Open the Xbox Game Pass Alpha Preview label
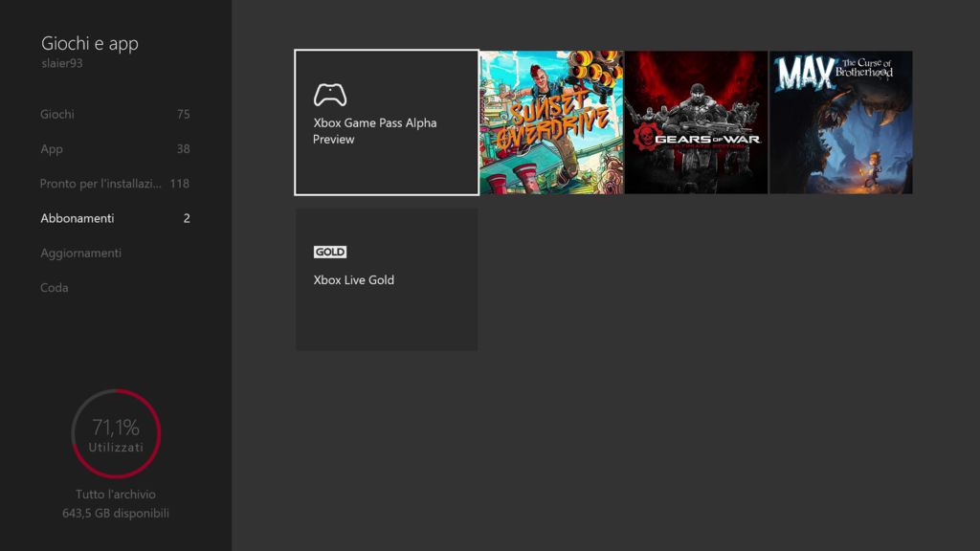The width and height of the screenshot is (980, 551). point(374,131)
